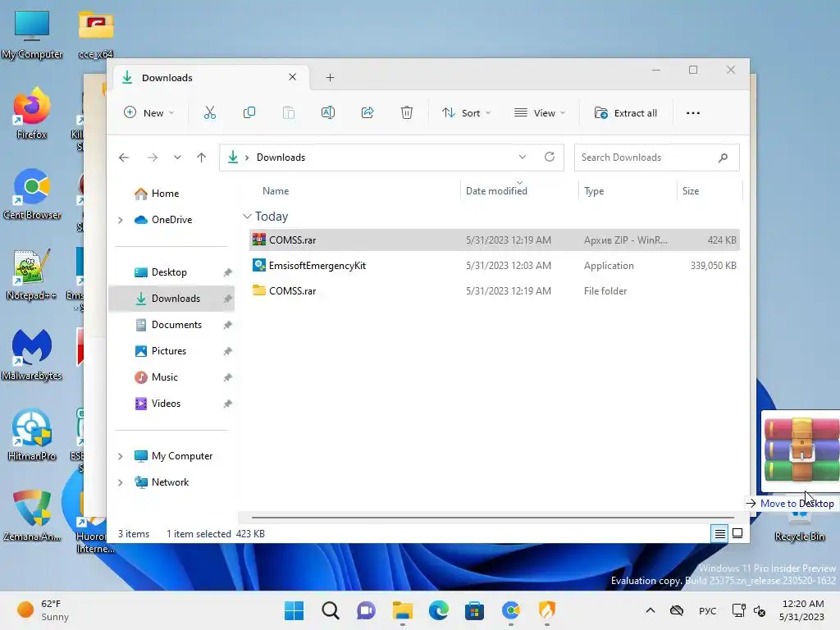Viewport: 840px width, 630px height.
Task: Open Firefox desktop shortcut
Action: pos(32,114)
